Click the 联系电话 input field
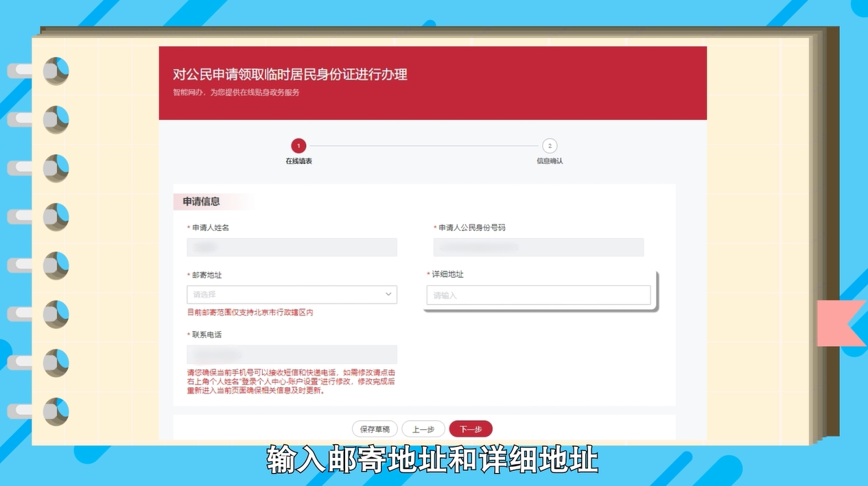 [292, 354]
